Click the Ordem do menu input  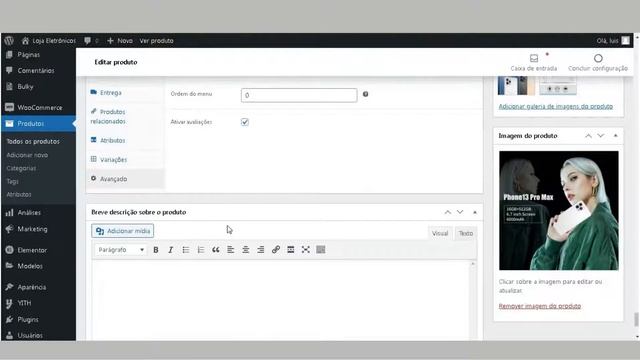point(299,95)
